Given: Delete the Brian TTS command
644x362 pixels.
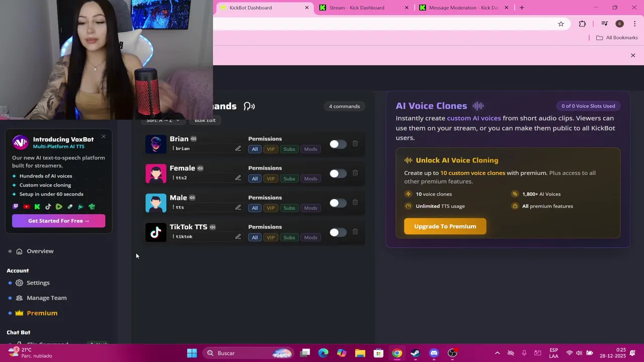Looking at the screenshot, I should click(355, 143).
